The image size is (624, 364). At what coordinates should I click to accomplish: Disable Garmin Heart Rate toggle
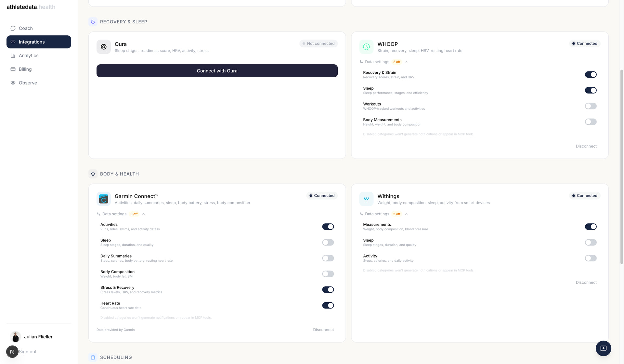pos(328,306)
